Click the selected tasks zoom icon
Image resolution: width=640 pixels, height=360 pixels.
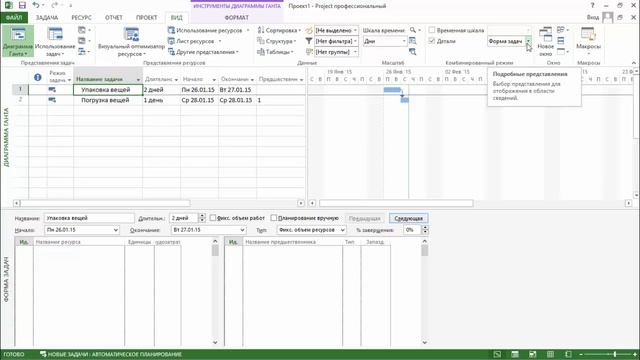click(x=413, y=52)
